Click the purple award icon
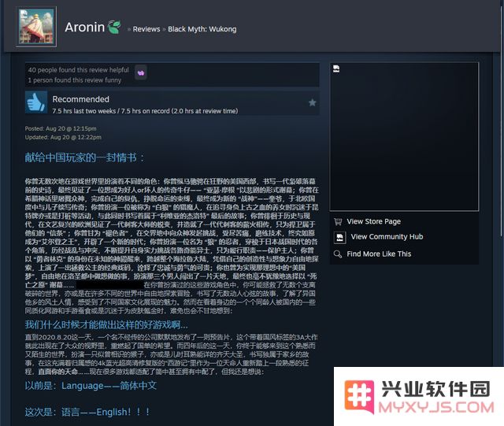The image size is (504, 426). [141, 72]
